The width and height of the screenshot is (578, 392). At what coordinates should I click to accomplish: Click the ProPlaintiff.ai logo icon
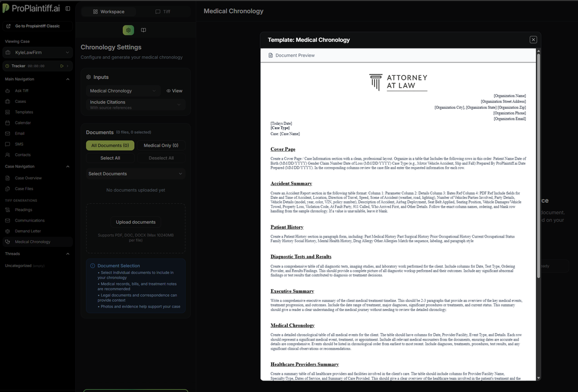click(6, 8)
